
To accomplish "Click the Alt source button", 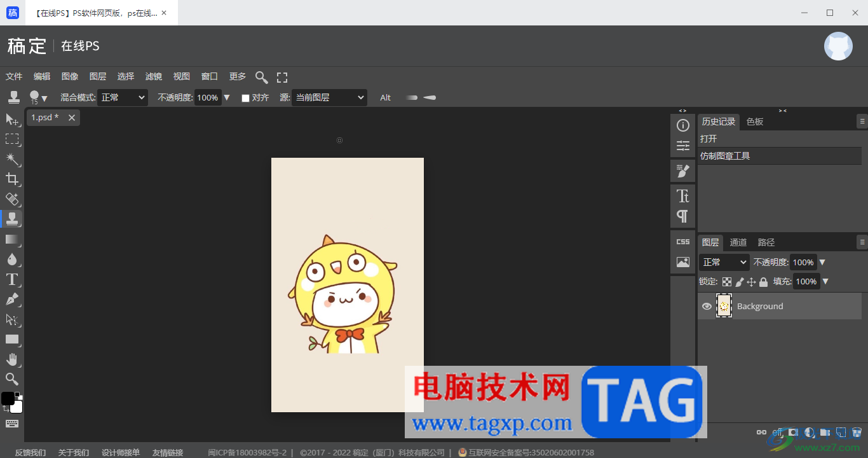I will click(386, 97).
